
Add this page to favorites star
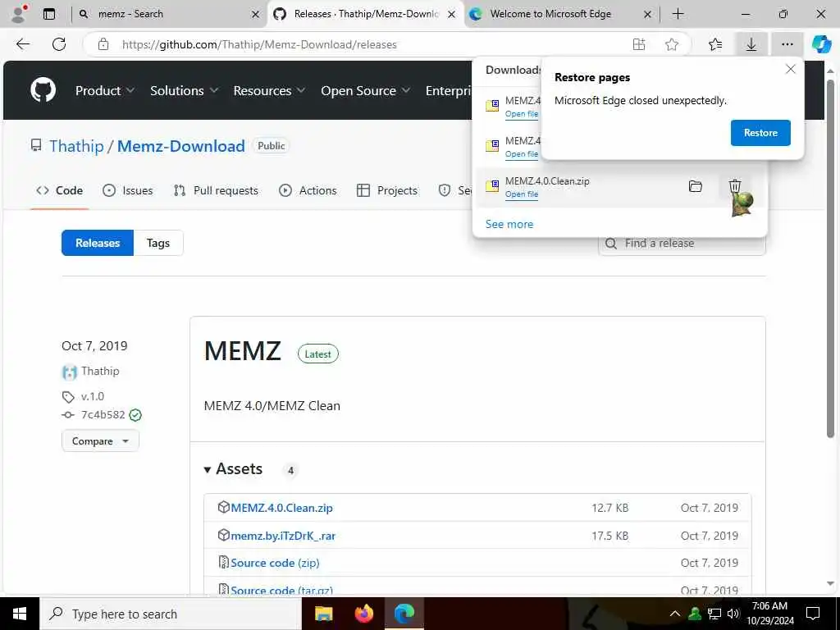pos(672,44)
